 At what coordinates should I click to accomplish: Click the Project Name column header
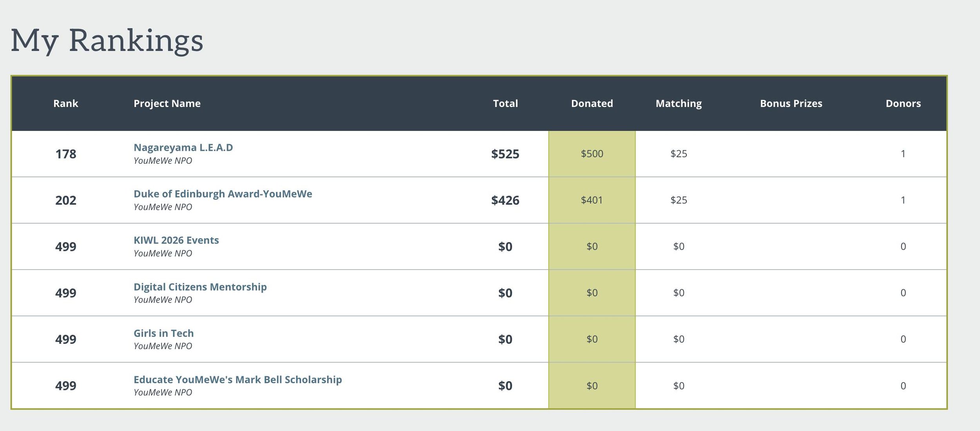(167, 103)
